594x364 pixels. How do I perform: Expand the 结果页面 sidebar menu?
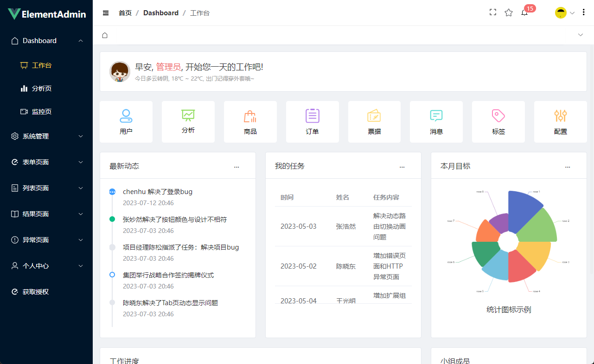[46, 214]
